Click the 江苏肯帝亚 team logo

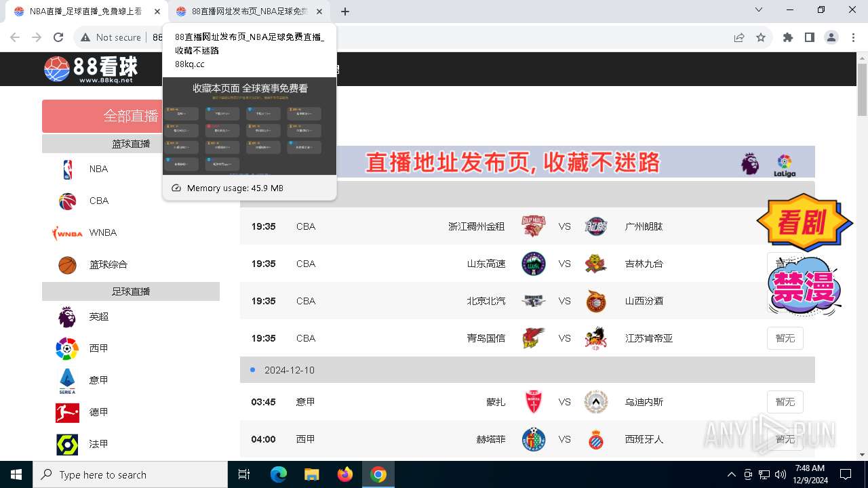click(x=596, y=338)
